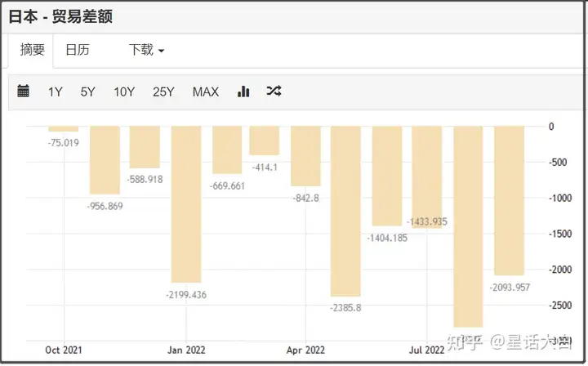This screenshot has height=366, width=588.
Task: Click the shuffle compare icon
Action: (274, 91)
